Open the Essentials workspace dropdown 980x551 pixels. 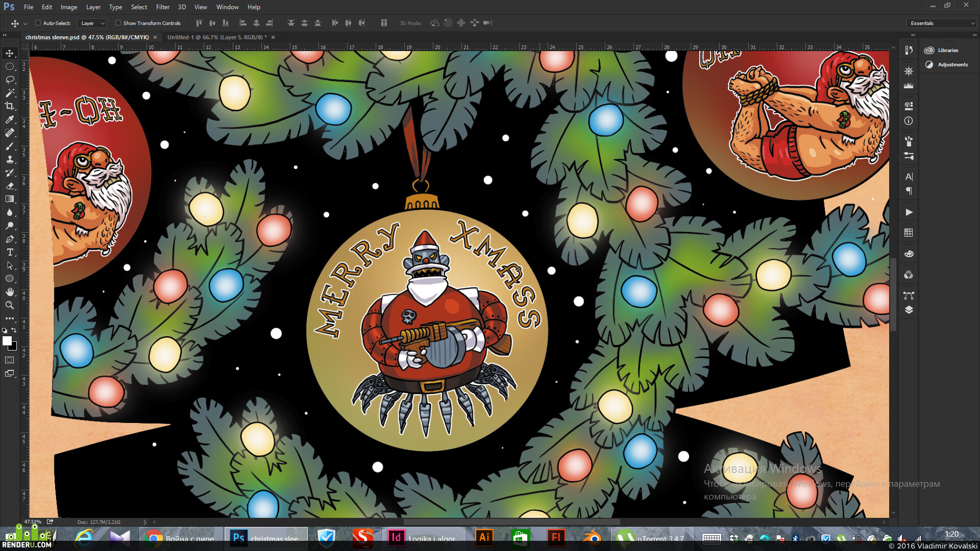(942, 23)
